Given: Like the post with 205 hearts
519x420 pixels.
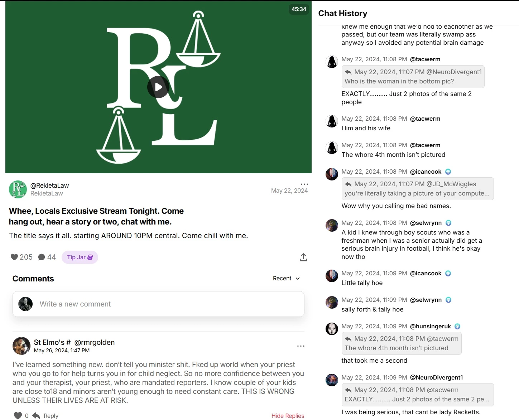Looking at the screenshot, I should [14, 257].
